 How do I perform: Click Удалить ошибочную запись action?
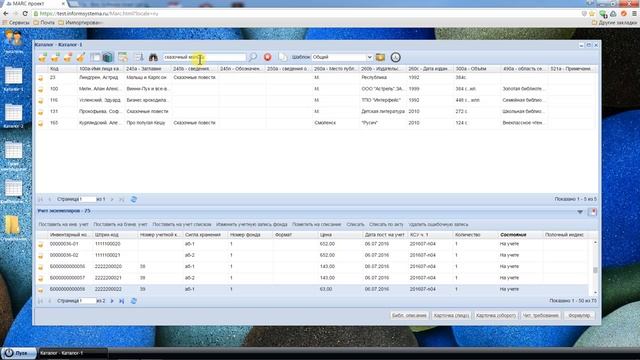[x=438, y=224]
